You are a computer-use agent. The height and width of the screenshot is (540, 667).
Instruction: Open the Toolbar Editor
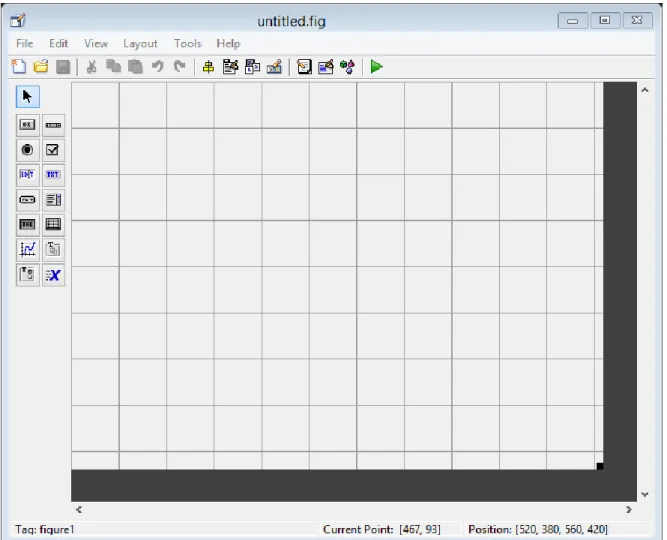(x=274, y=67)
